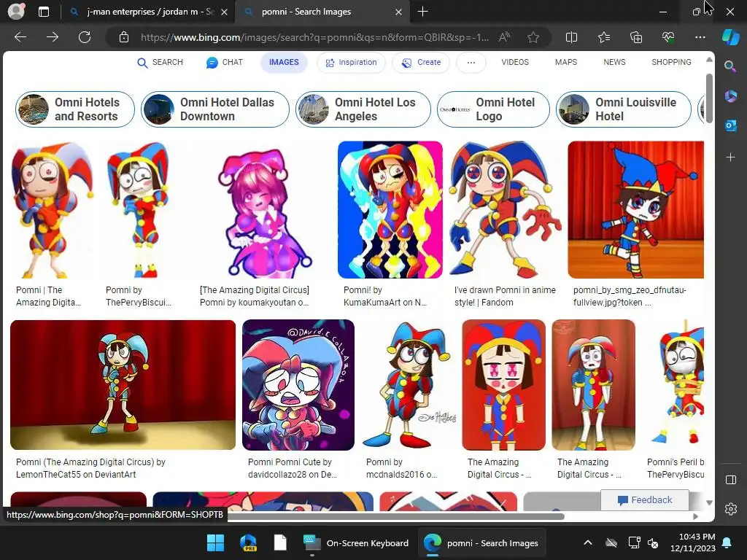The height and width of the screenshot is (560, 747).
Task: Open the Pomni Pomni Cute davidcollazo28 image
Action: (298, 385)
